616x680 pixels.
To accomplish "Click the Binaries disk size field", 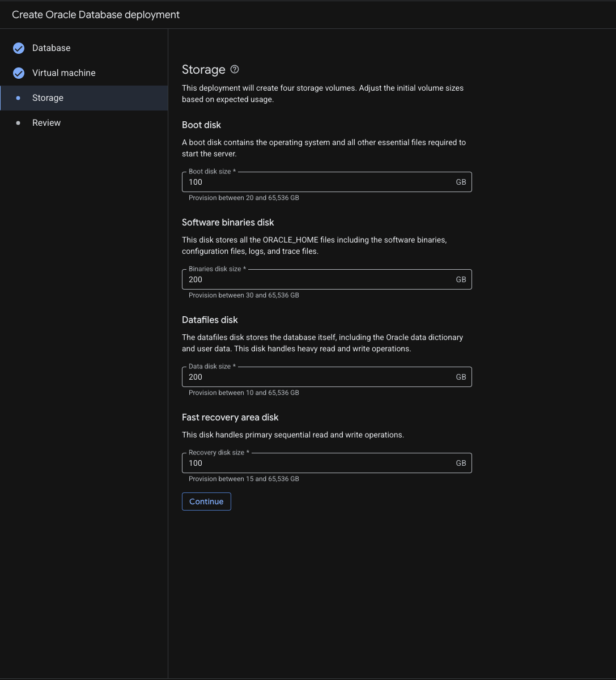I will 326,279.
